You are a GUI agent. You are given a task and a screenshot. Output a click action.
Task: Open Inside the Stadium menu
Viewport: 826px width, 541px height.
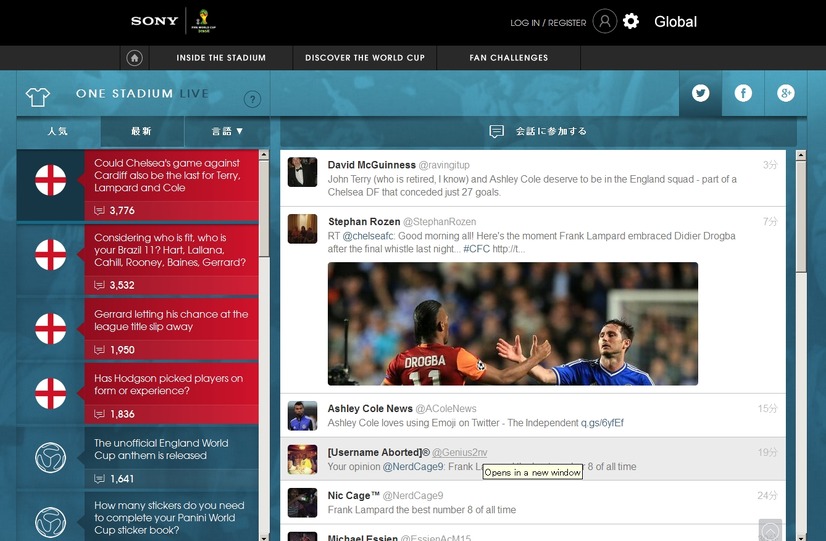221,58
